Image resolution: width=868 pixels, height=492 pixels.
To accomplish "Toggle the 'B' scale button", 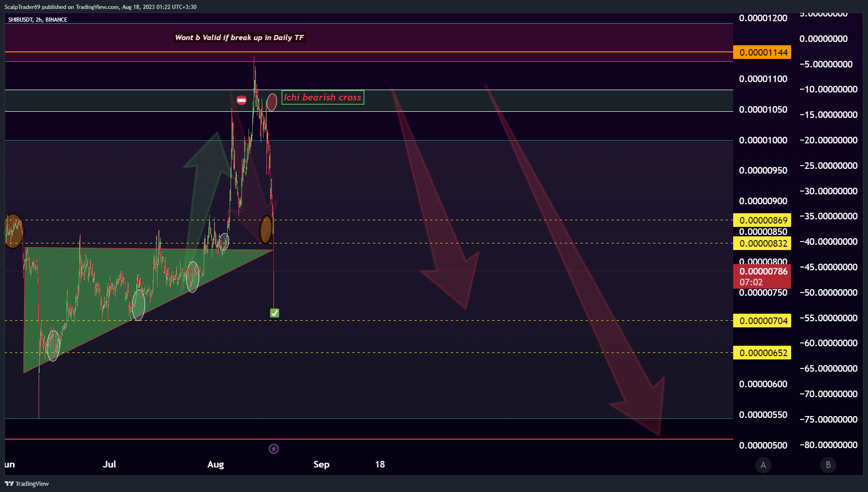I will click(x=828, y=465).
